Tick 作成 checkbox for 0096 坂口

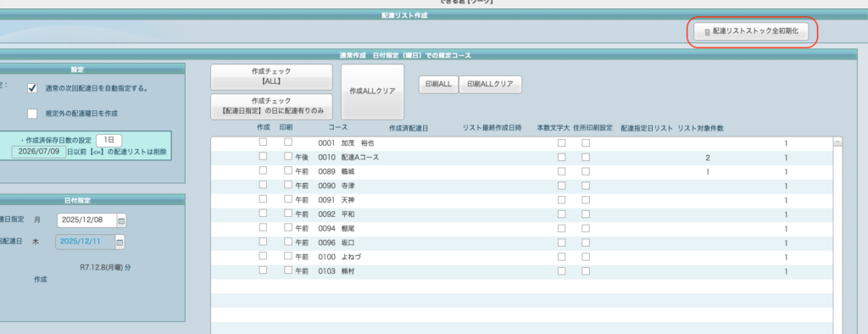pyautogui.click(x=263, y=242)
